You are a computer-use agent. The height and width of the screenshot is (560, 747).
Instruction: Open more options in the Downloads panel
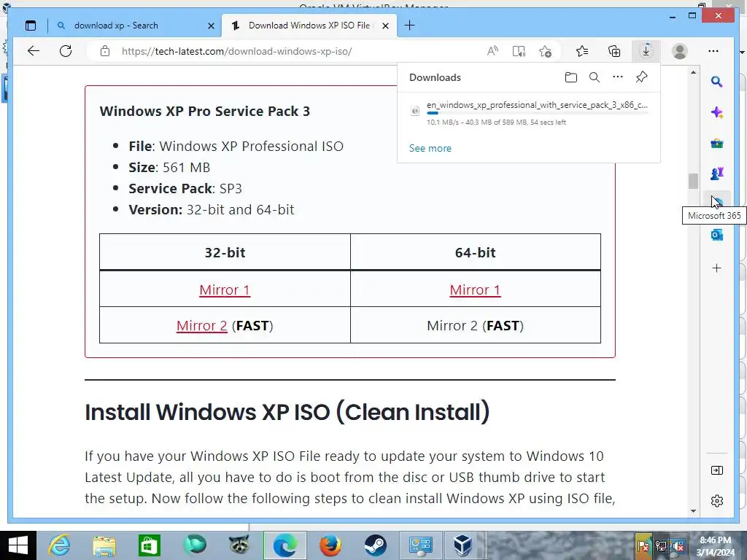click(618, 77)
